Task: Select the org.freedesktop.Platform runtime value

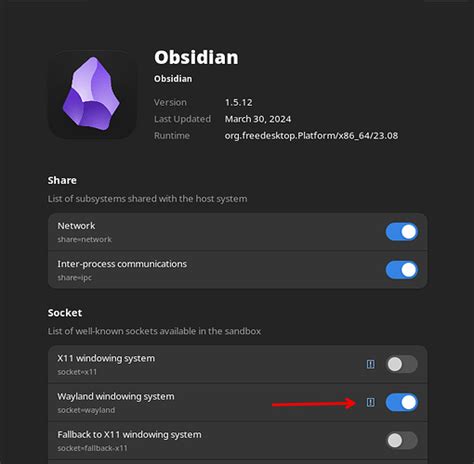Action: coord(311,136)
